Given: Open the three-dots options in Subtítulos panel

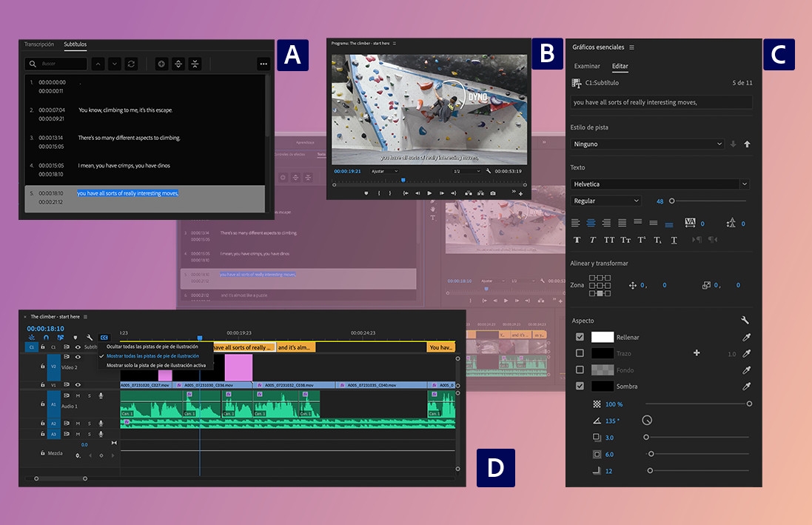Looking at the screenshot, I should pyautogui.click(x=264, y=64).
